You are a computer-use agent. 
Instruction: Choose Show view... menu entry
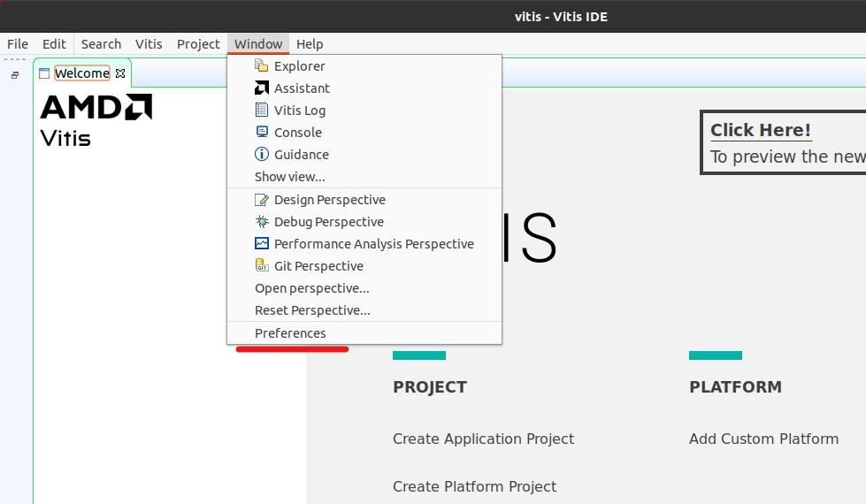(289, 177)
